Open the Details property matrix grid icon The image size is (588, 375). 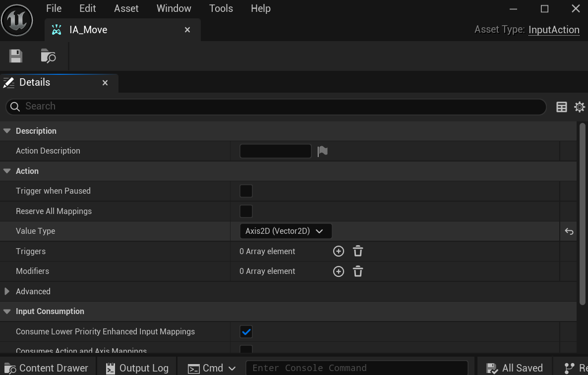click(x=561, y=107)
